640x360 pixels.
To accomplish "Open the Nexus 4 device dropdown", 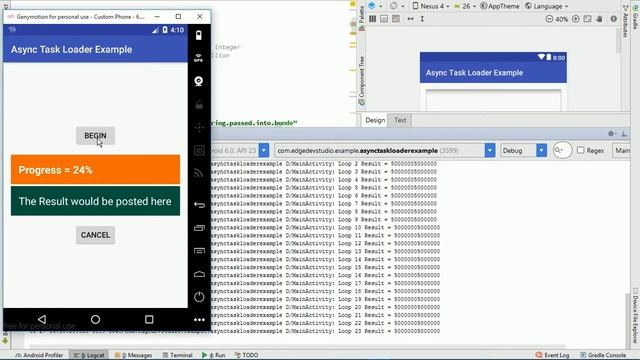I will coord(431,6).
